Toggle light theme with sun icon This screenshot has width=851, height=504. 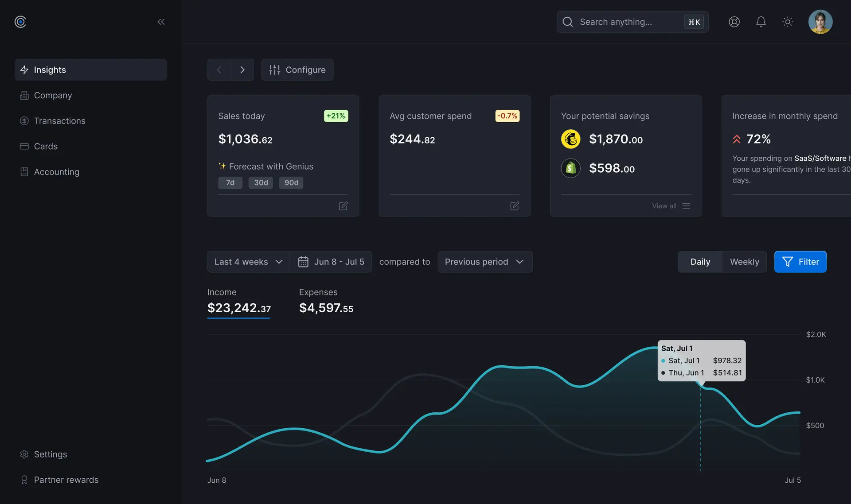tap(788, 22)
